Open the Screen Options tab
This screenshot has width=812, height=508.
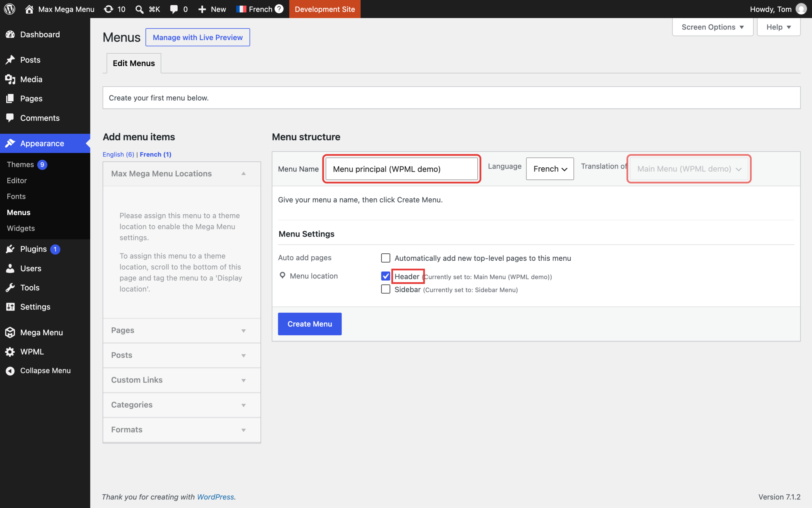(x=713, y=27)
